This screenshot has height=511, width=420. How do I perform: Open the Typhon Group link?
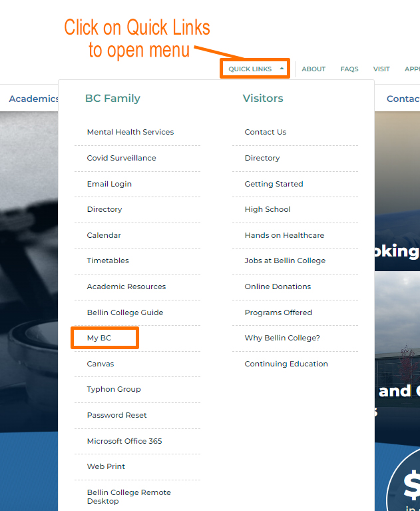tap(114, 389)
